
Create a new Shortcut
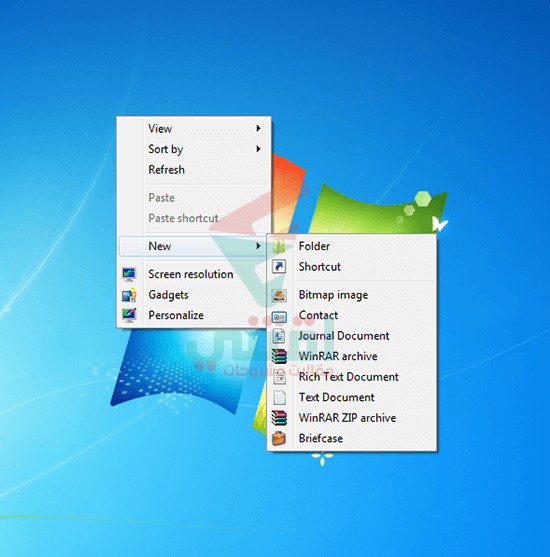pyautogui.click(x=352, y=266)
